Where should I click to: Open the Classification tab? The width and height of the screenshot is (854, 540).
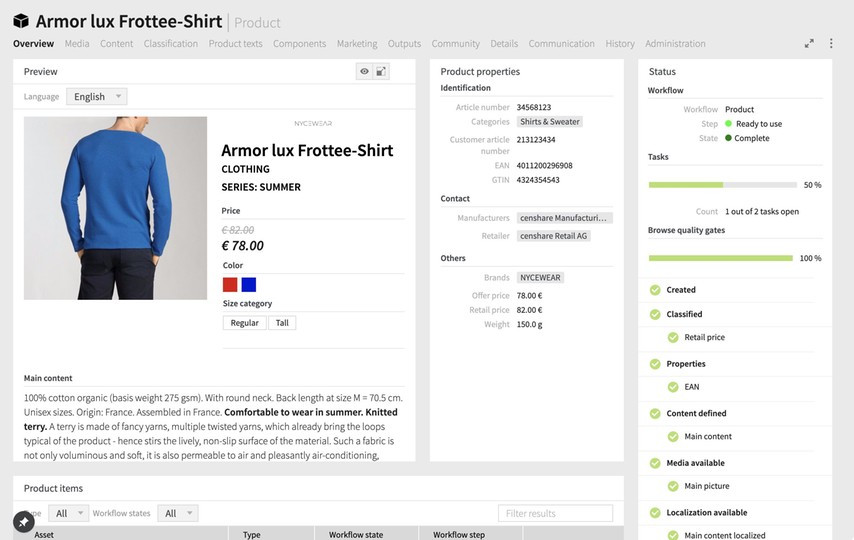point(170,44)
